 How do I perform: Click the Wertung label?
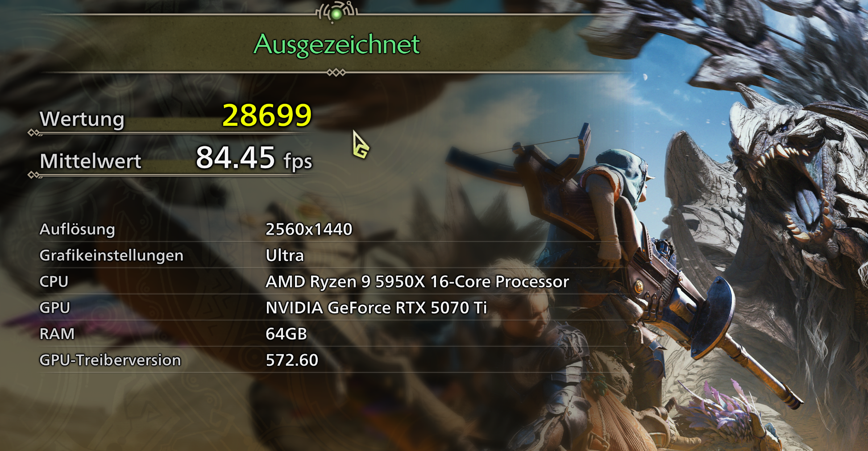coord(82,119)
